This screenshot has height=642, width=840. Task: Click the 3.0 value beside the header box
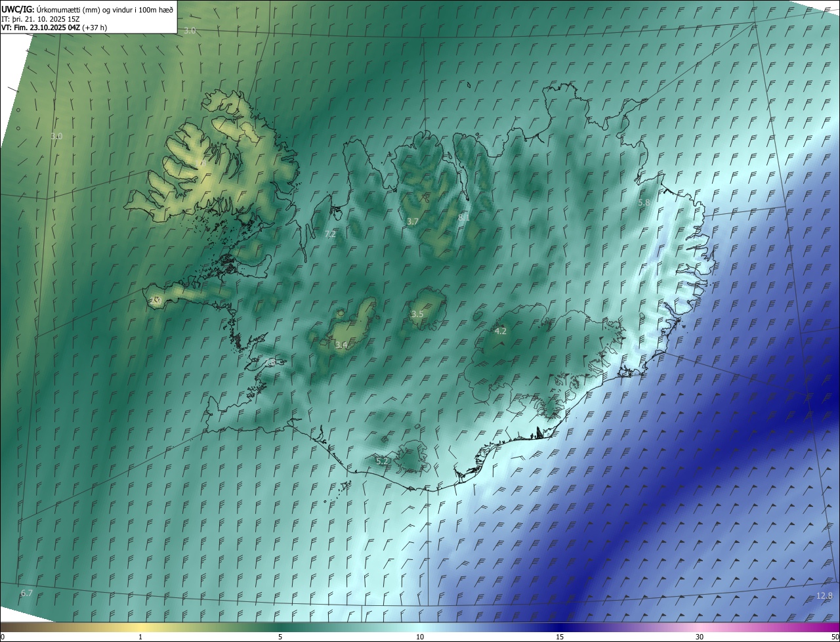coord(190,31)
